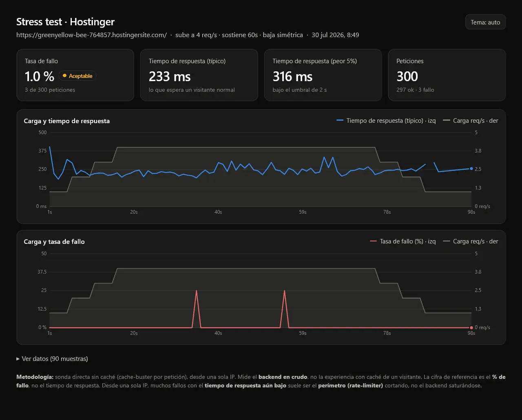Click 'perímetro (rate-limiter)' bold text
Image resolution: width=522 pixels, height=420 pixels.
click(x=351, y=386)
